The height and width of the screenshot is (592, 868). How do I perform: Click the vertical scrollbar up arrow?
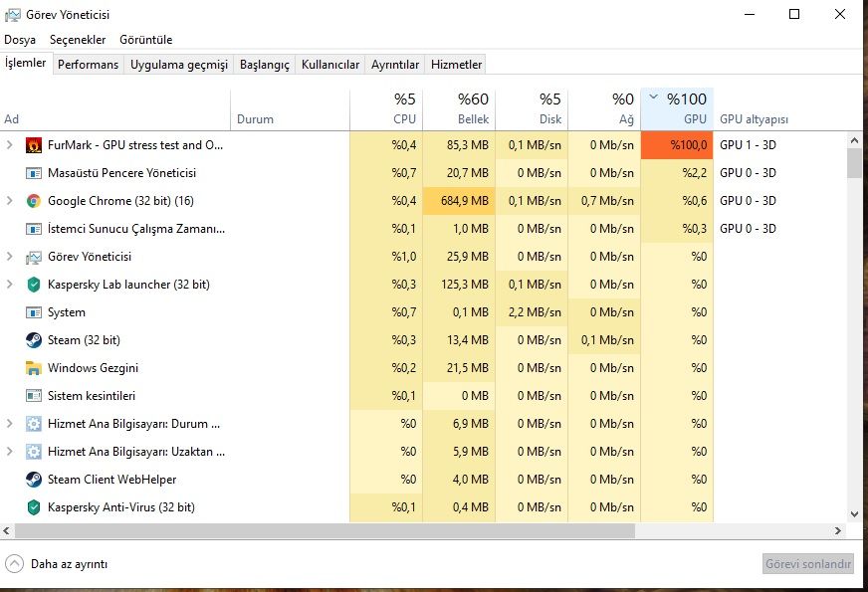[854, 140]
